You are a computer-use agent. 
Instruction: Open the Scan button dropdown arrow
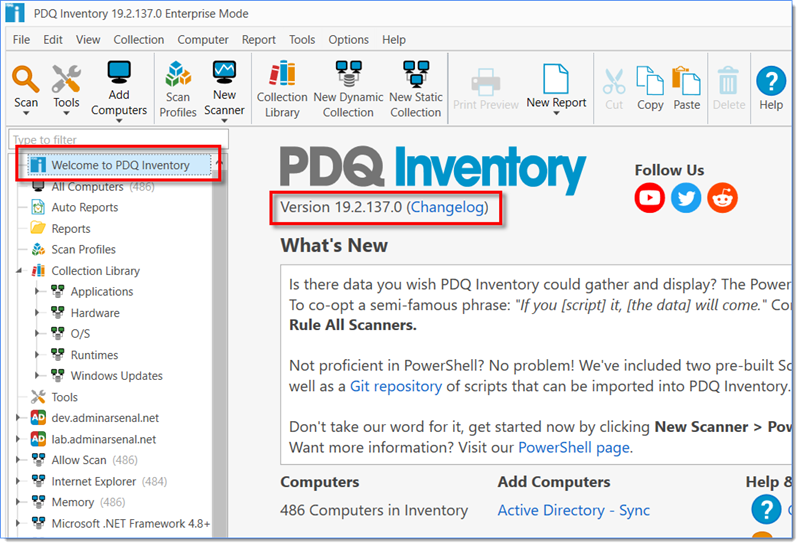pyautogui.click(x=26, y=113)
